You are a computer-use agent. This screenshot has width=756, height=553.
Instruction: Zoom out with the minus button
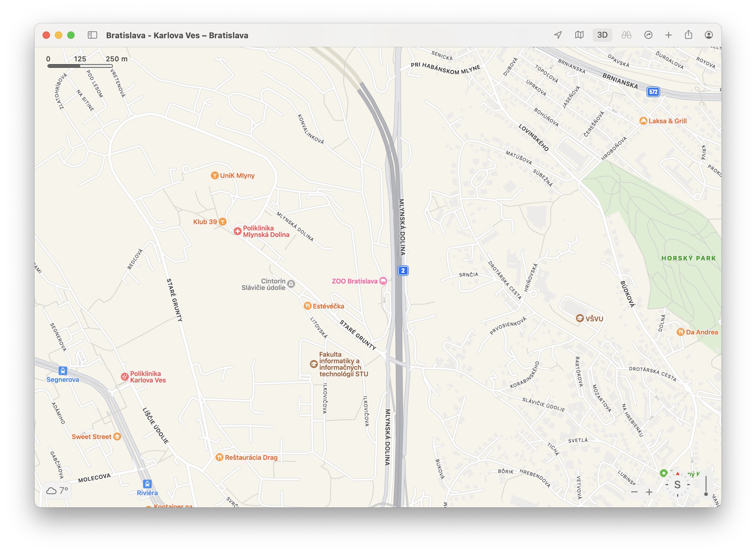[x=634, y=492]
